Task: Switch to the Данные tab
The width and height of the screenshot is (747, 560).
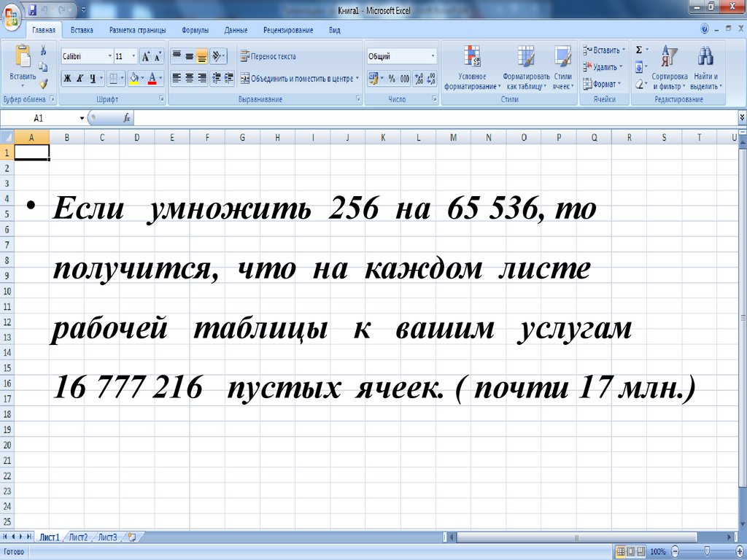Action: click(236, 30)
